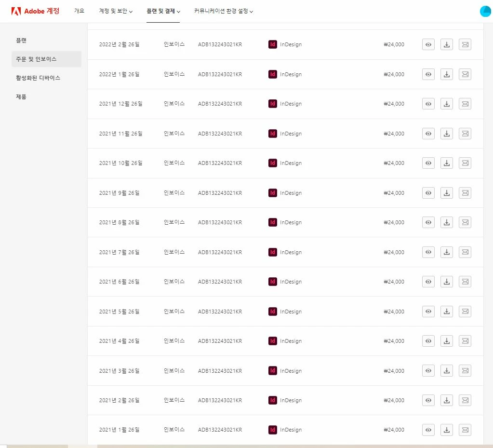Open 활성화된 디바이스 in the sidebar
The image size is (493, 448).
pos(38,78)
